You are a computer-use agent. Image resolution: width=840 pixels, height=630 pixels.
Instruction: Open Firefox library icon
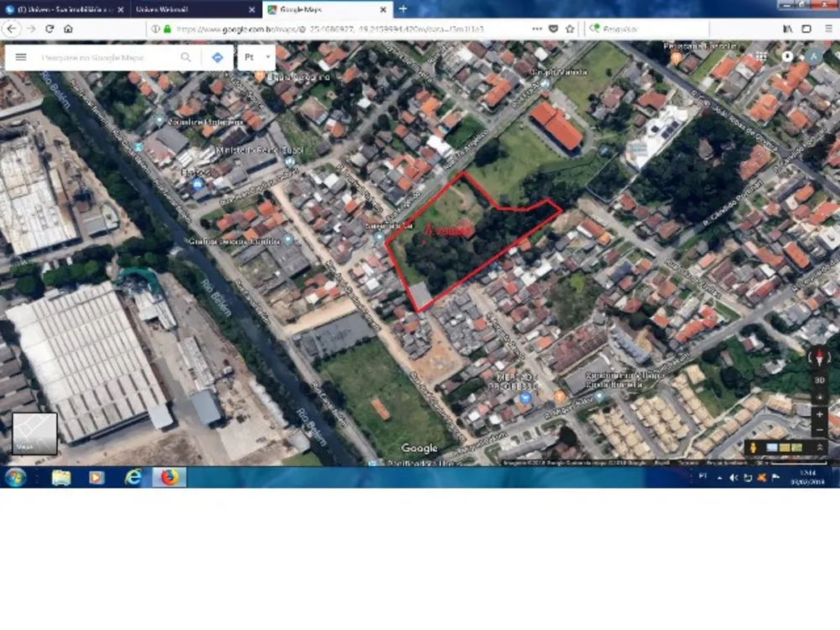pyautogui.click(x=788, y=29)
